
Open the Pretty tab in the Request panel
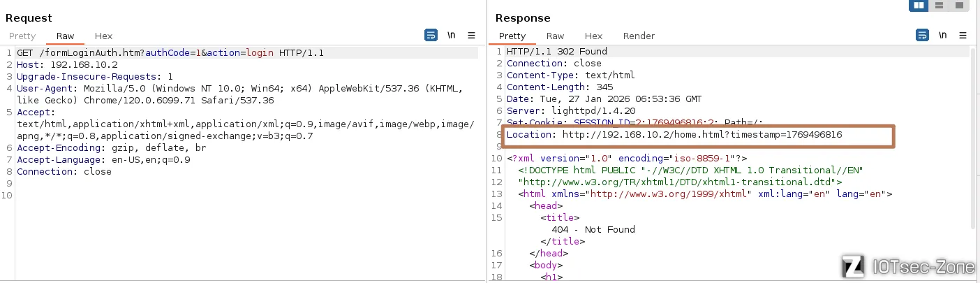point(22,36)
